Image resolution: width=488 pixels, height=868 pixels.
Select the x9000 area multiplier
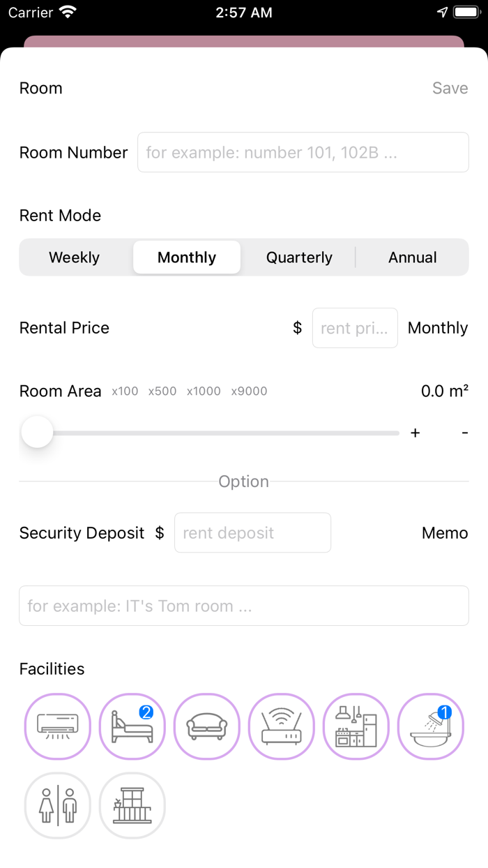[249, 391]
